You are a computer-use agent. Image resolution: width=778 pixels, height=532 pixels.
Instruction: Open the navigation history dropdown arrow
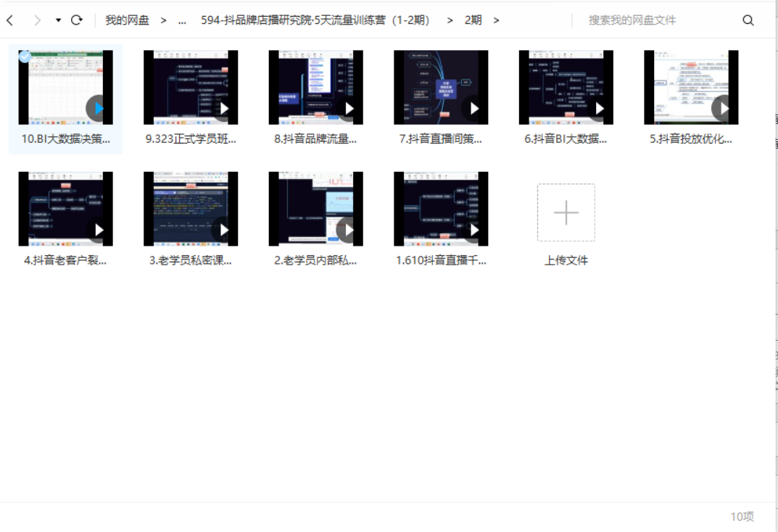[x=58, y=20]
